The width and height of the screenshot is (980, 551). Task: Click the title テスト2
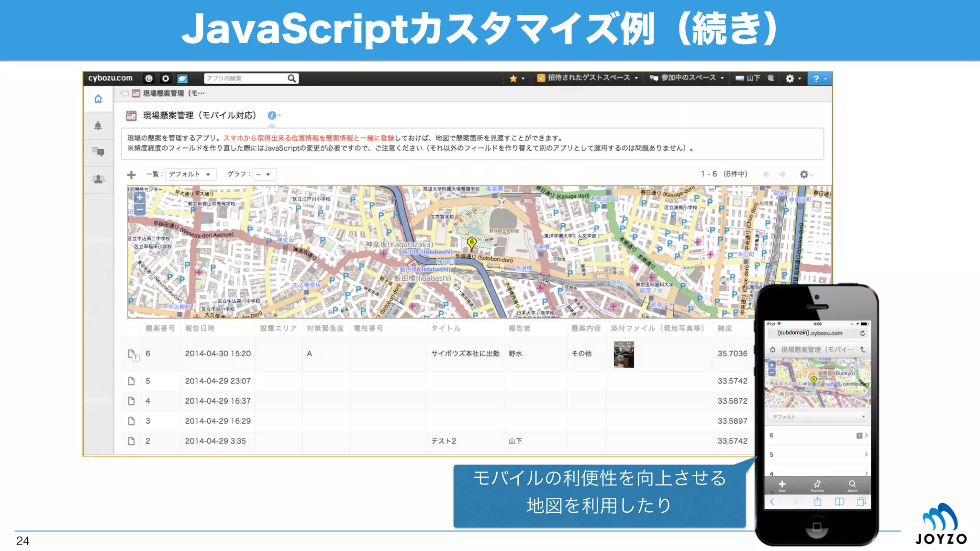pyautogui.click(x=444, y=441)
